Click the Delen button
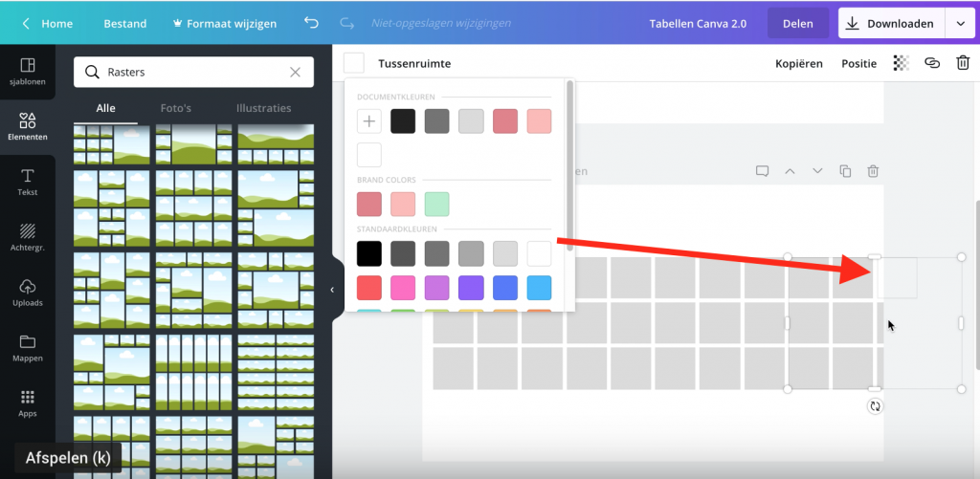 [x=797, y=24]
